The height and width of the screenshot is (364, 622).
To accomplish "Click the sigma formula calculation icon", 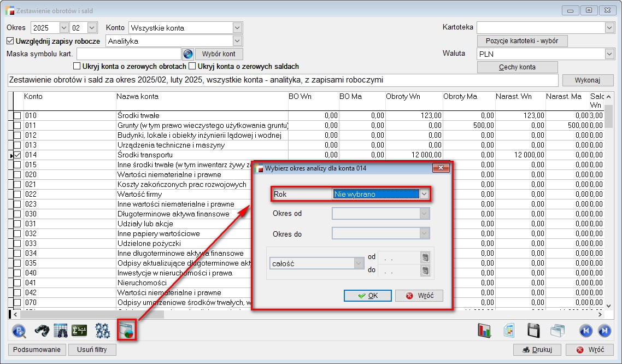I will (80, 331).
